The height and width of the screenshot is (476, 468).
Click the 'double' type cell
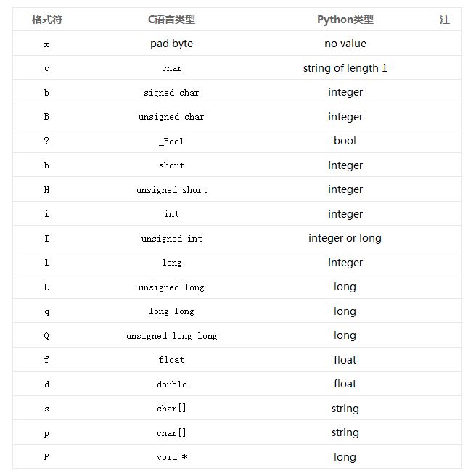point(171,385)
